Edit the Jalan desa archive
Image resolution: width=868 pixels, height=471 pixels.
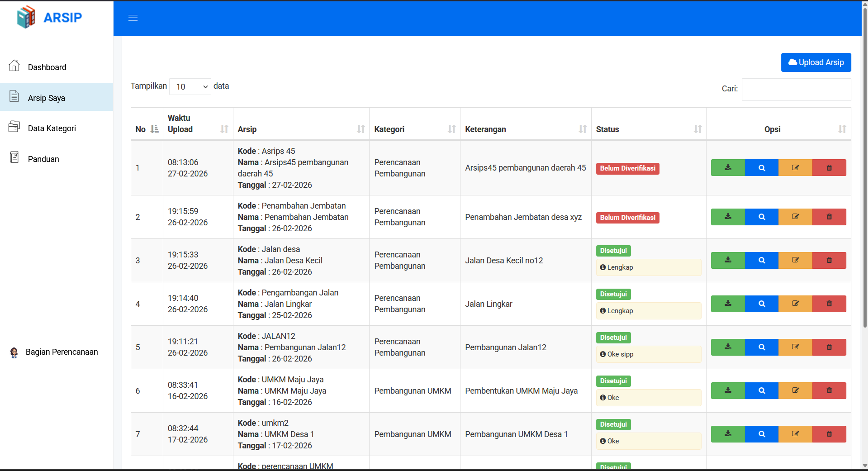[795, 260]
